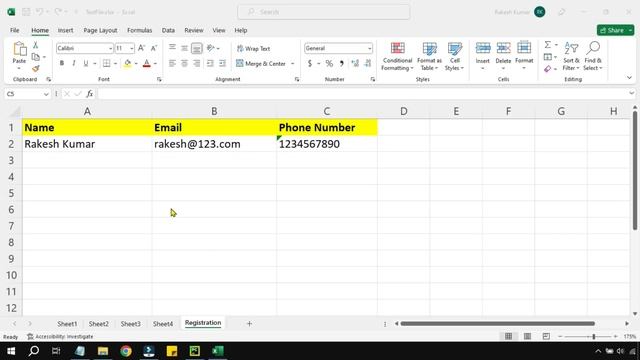Toggle Italic formatting
The width and height of the screenshot is (640, 360).
pyautogui.click(x=74, y=63)
